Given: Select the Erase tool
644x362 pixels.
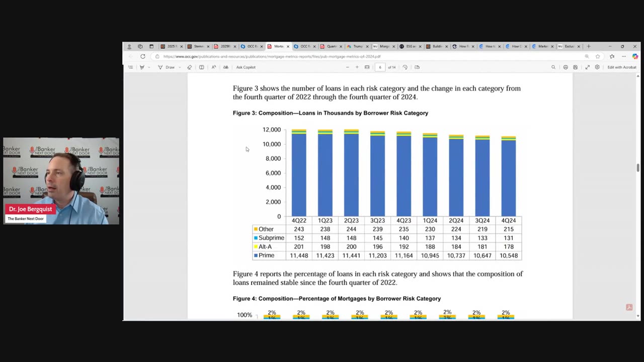Looking at the screenshot, I should pyautogui.click(x=189, y=67).
